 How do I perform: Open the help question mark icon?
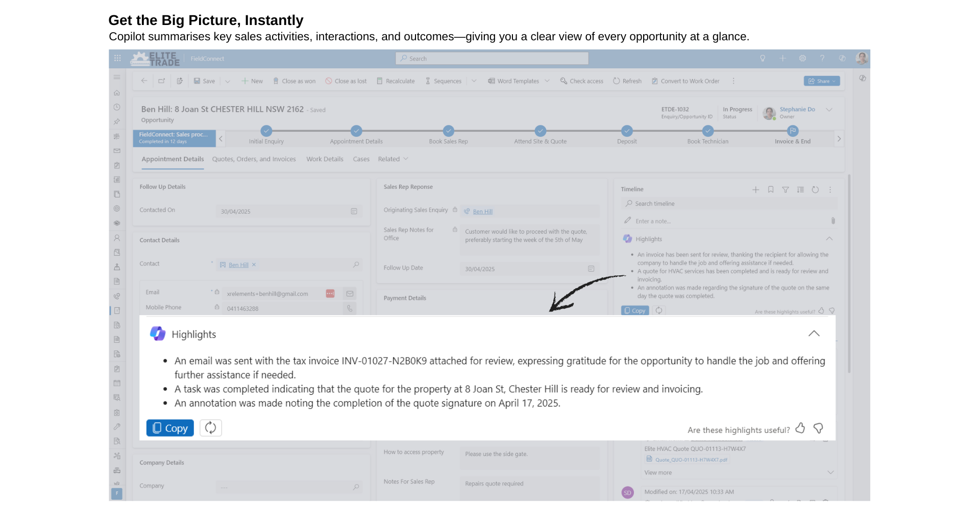coord(822,58)
